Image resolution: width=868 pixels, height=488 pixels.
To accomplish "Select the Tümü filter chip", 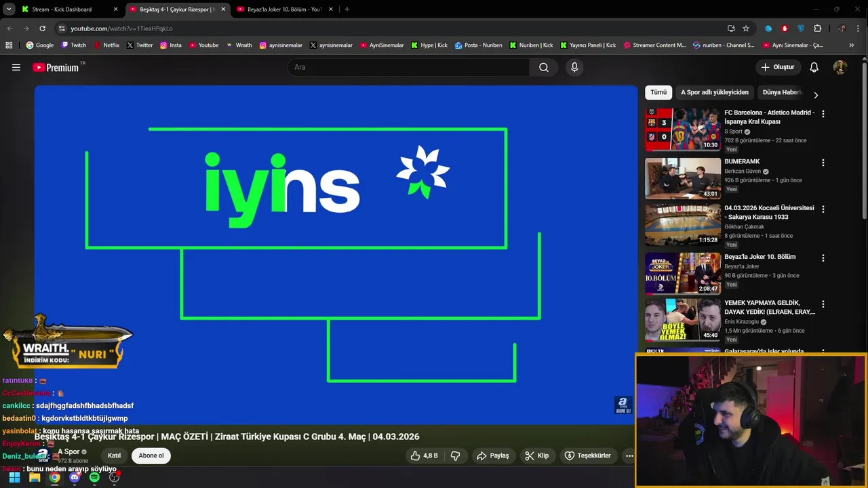I will (658, 92).
